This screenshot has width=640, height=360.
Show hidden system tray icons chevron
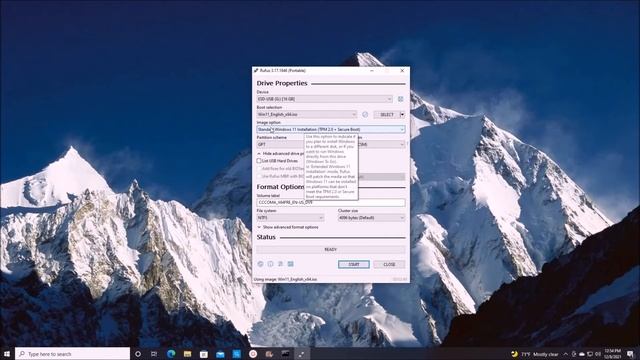pos(566,354)
